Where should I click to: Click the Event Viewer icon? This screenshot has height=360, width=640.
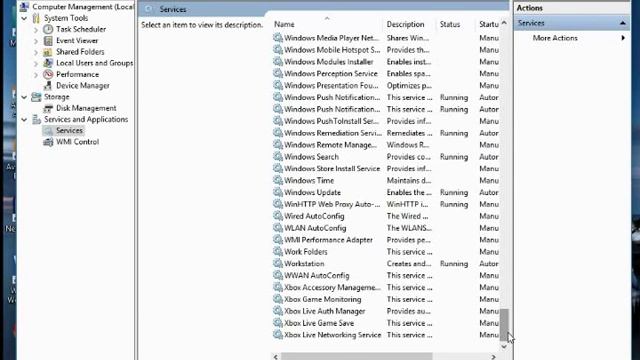(x=48, y=40)
